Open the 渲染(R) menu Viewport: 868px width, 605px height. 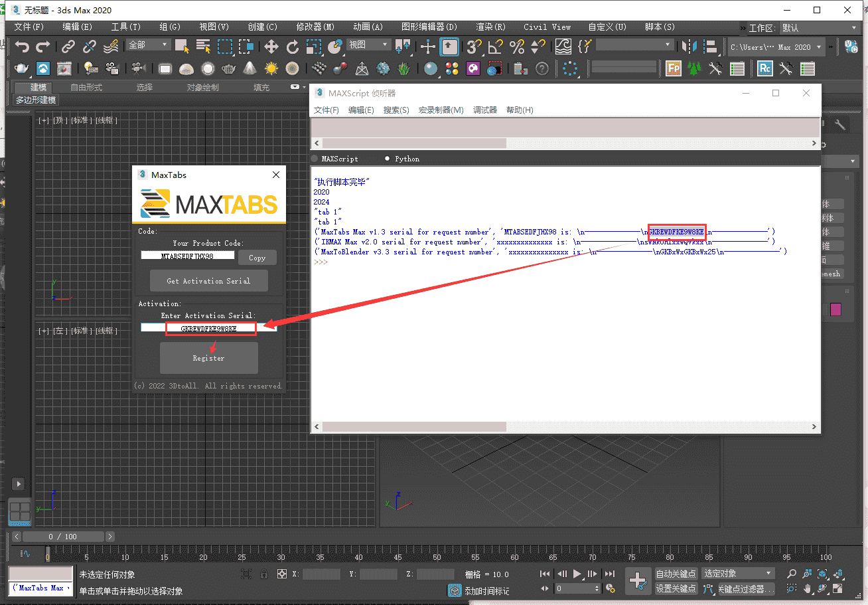490,27
